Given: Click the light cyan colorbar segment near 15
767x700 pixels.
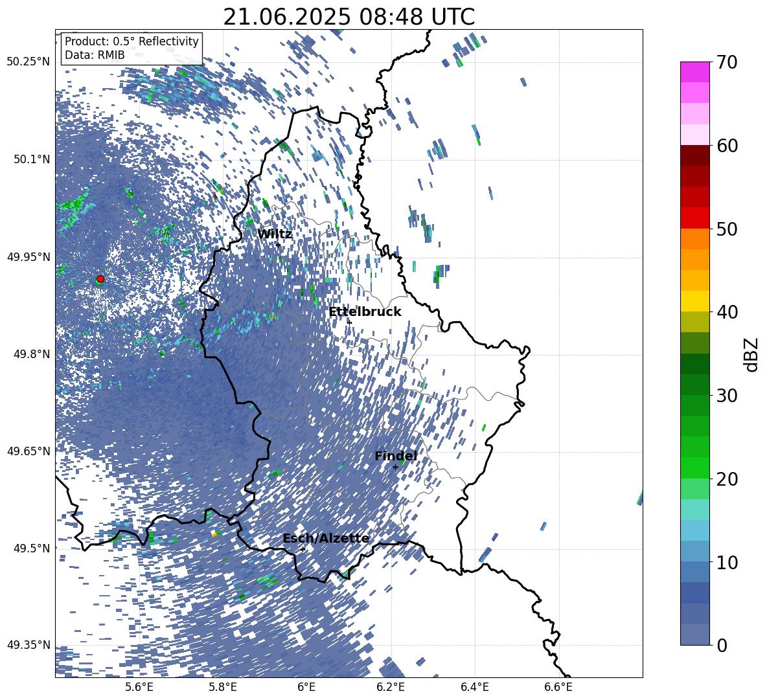Looking at the screenshot, I should pyautogui.click(x=694, y=510).
